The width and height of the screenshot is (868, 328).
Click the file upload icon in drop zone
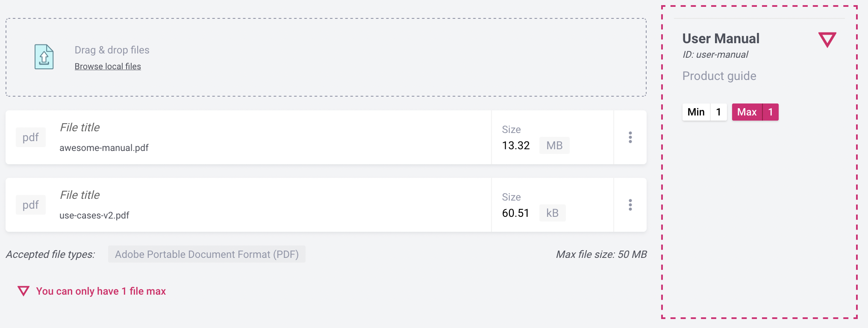pyautogui.click(x=44, y=57)
